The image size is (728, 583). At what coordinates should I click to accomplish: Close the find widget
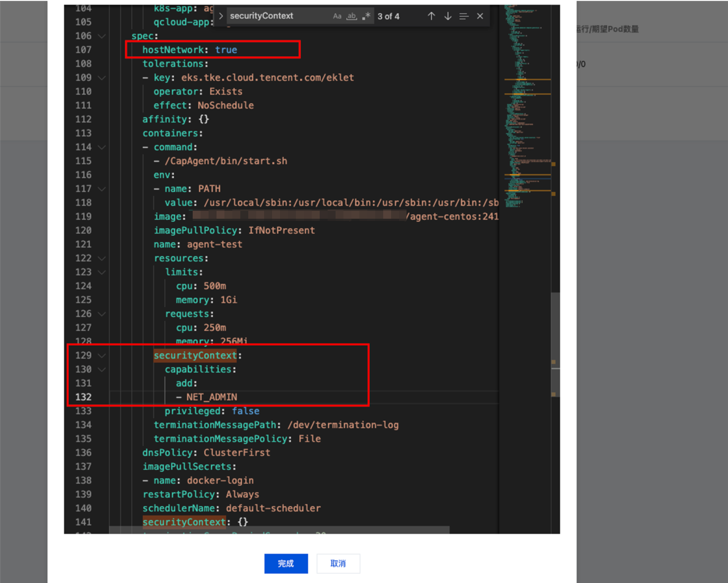[480, 16]
